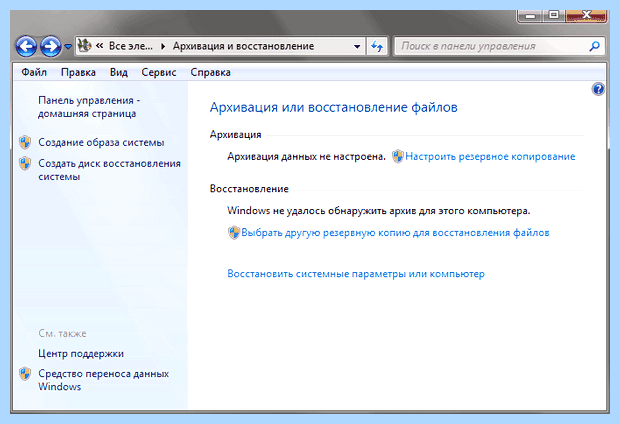Expand the arrow after 'Все эле...' breadcrumb

click(163, 46)
